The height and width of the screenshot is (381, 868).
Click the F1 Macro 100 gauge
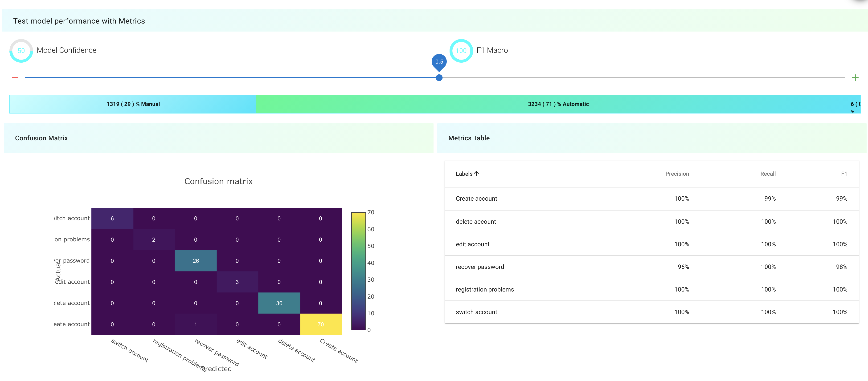point(461,51)
